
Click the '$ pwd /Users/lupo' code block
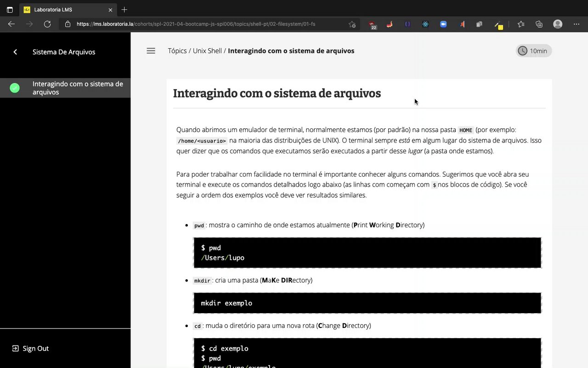coord(367,253)
